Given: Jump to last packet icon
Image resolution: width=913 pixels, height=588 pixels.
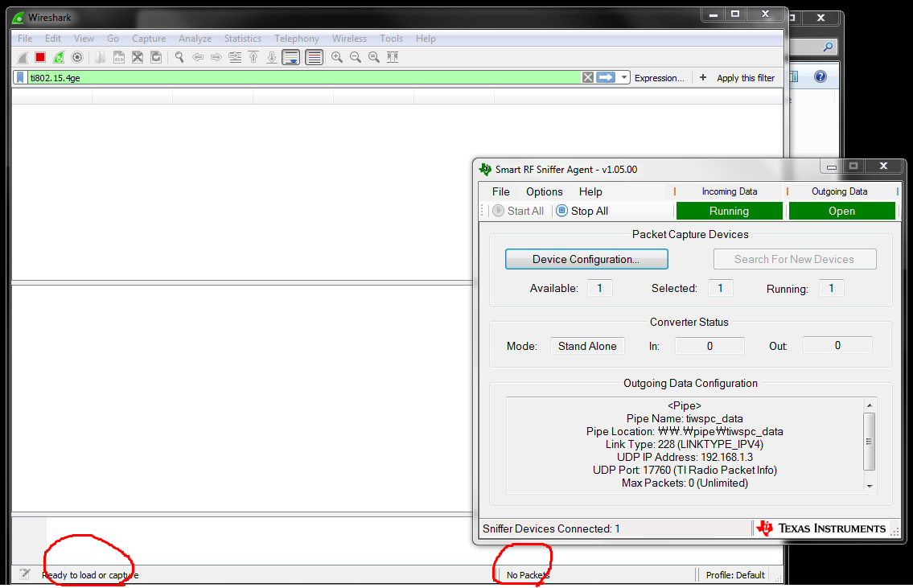Looking at the screenshot, I should 272,57.
